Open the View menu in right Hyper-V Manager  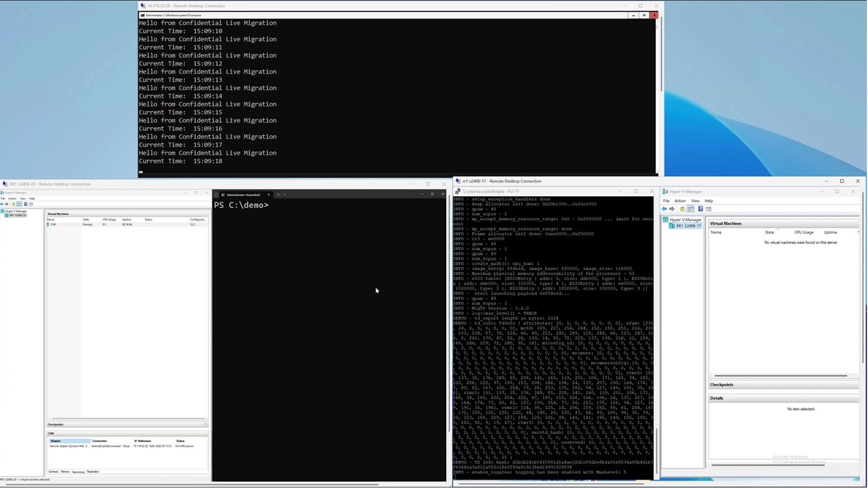[x=695, y=201]
